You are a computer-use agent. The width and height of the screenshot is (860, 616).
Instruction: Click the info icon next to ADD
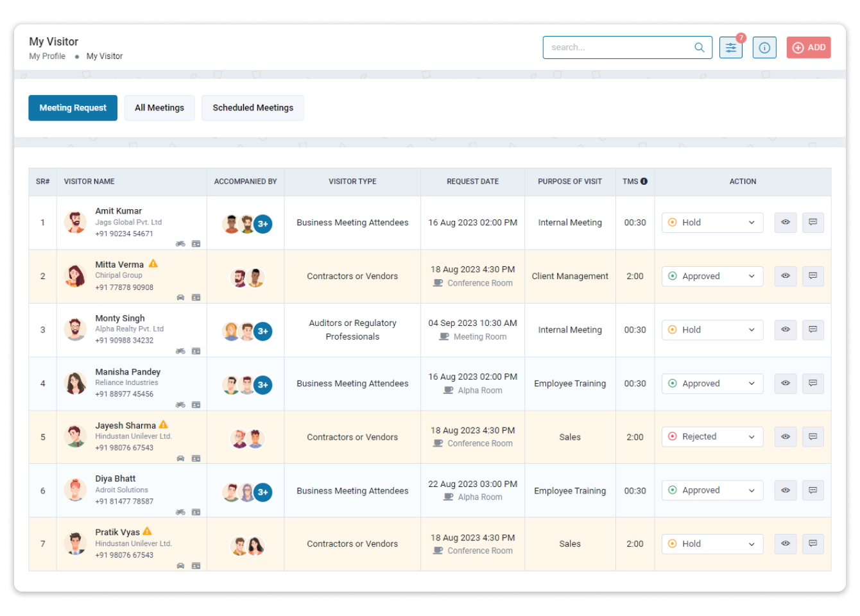pyautogui.click(x=764, y=47)
